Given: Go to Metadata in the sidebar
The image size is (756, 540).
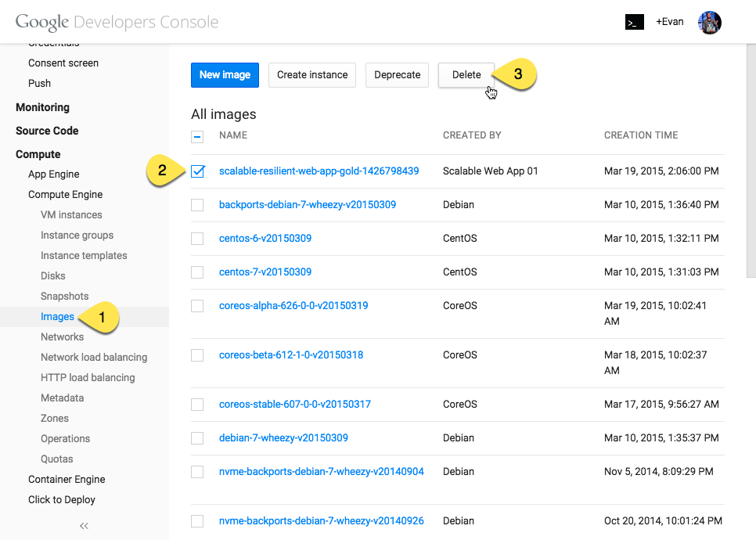Looking at the screenshot, I should 62,398.
